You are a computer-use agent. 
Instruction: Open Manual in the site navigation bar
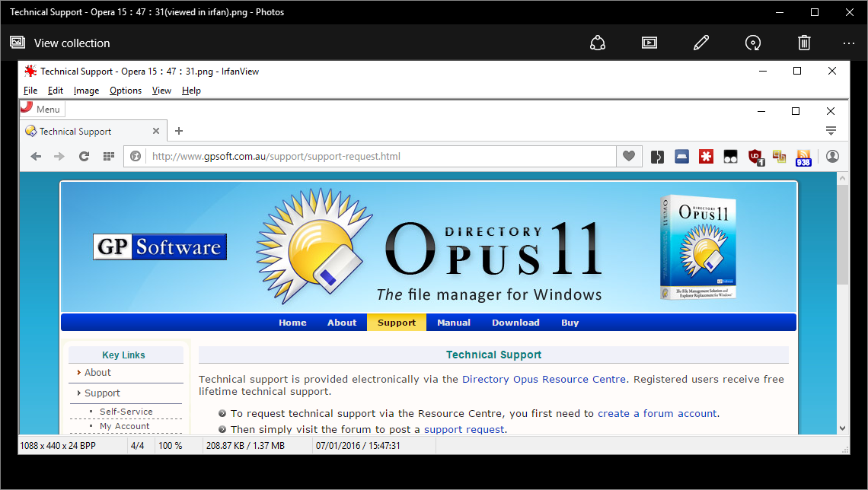pos(454,323)
